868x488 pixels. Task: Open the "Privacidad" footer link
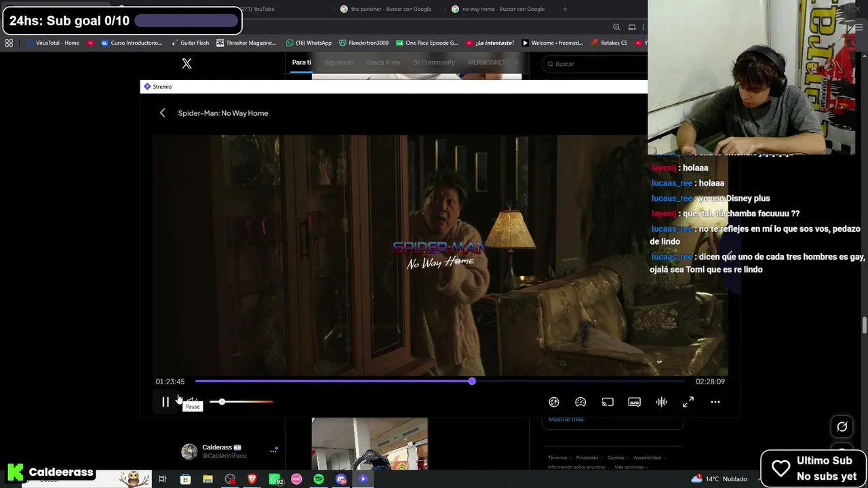(x=587, y=457)
